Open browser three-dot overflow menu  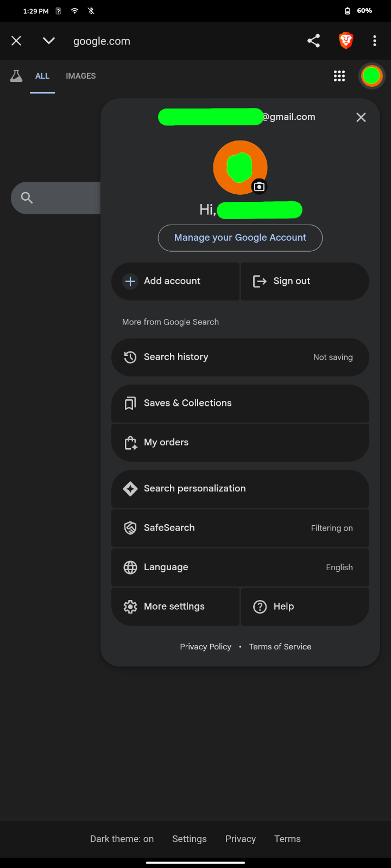tap(375, 41)
